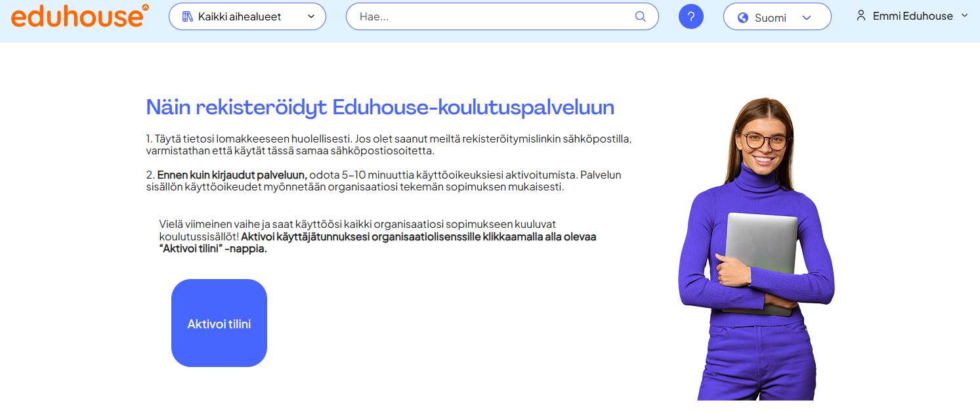
Task: Click the Hae... search field
Action: pyautogui.click(x=502, y=16)
